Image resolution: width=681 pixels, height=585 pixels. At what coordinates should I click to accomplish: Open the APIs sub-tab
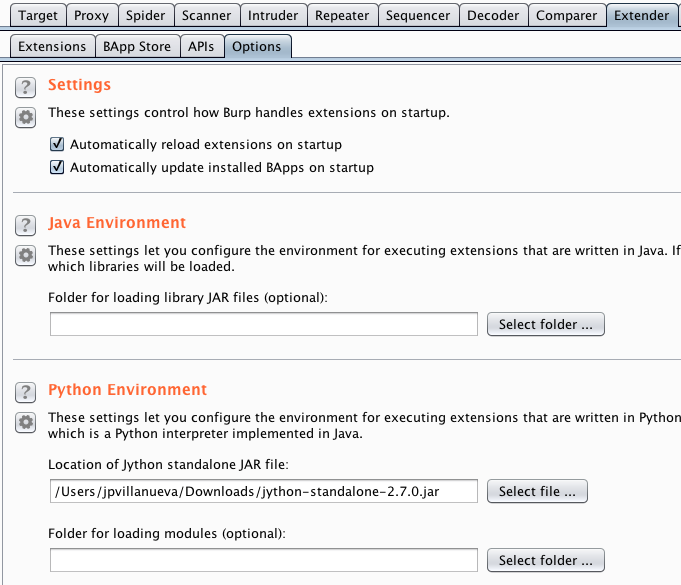click(201, 47)
